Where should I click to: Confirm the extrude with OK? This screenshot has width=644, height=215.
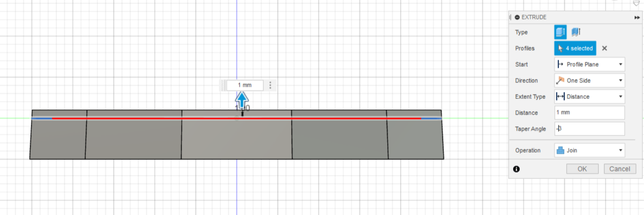pos(582,169)
